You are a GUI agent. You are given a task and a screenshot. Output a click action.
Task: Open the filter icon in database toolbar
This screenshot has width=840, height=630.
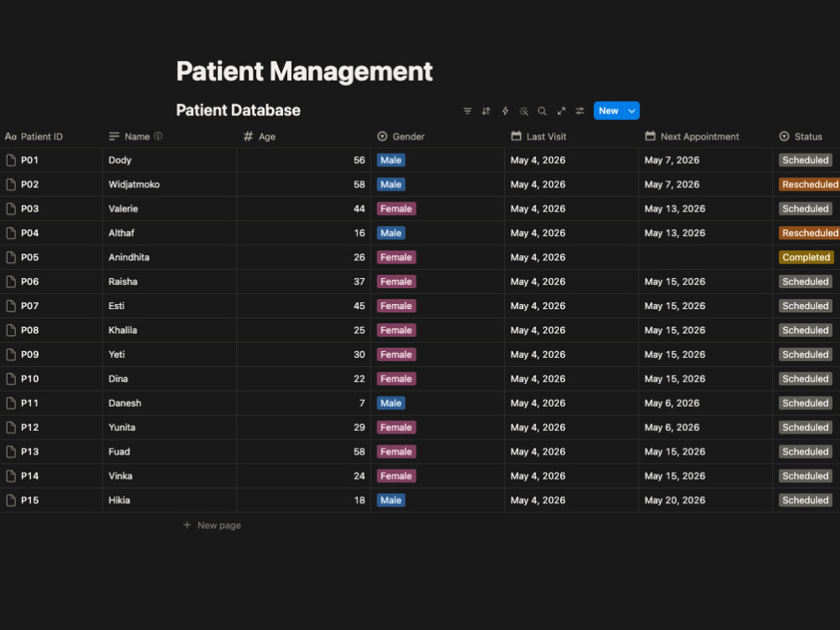point(467,111)
